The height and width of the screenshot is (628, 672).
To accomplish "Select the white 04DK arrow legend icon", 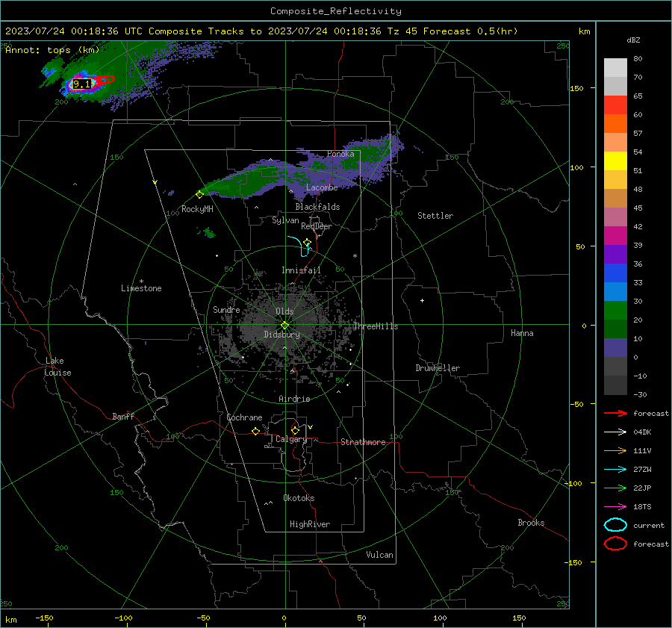I will (x=615, y=432).
